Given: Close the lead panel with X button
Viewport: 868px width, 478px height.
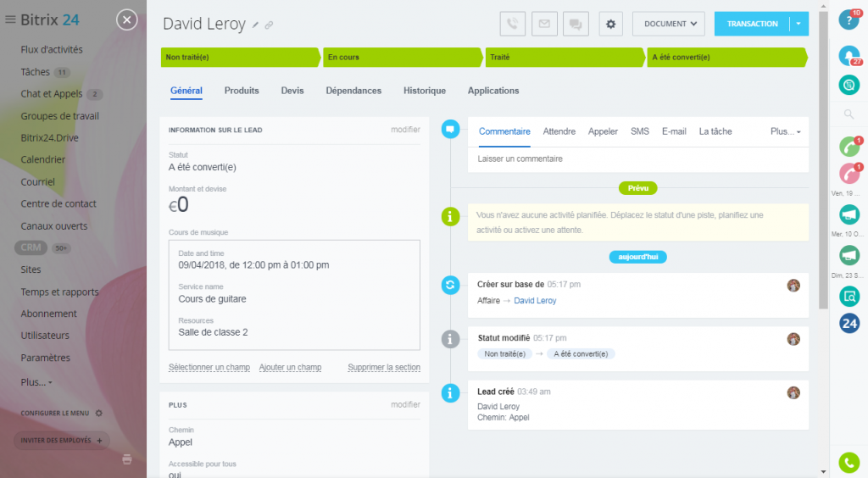Looking at the screenshot, I should pos(127,20).
